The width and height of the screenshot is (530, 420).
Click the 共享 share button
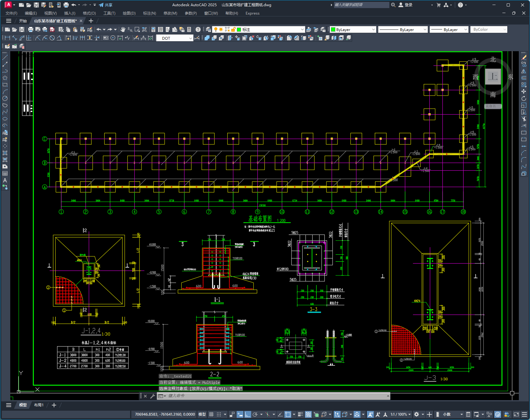coord(106,5)
